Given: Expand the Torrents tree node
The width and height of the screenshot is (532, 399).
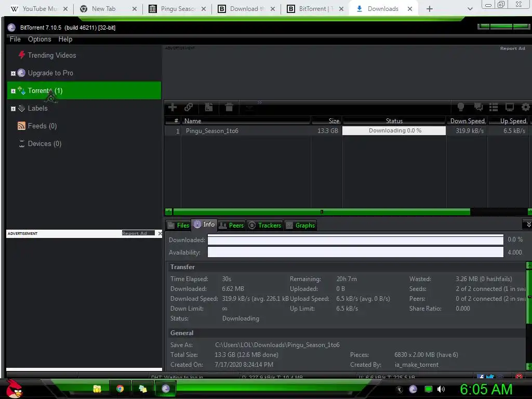Looking at the screenshot, I should click(13, 91).
